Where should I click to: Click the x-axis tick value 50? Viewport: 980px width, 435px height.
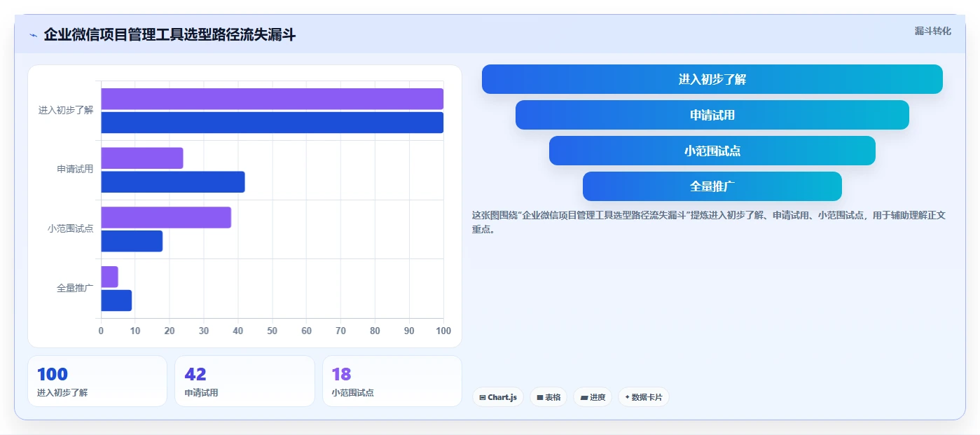[x=272, y=331]
